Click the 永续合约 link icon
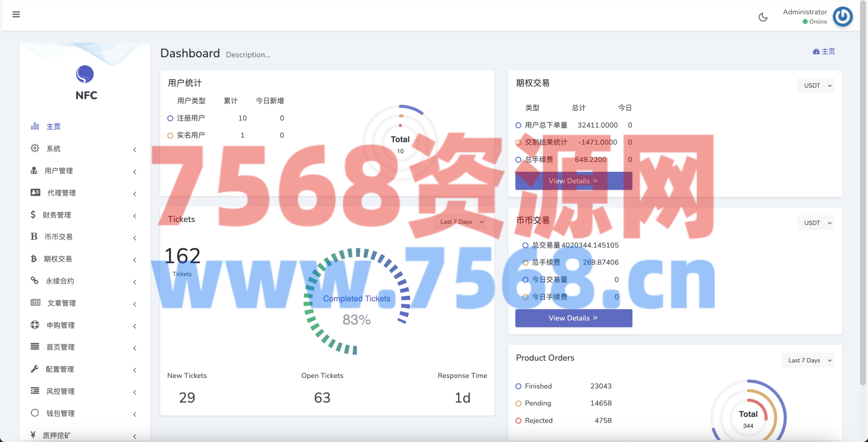Image resolution: width=868 pixels, height=442 pixels. [35, 281]
